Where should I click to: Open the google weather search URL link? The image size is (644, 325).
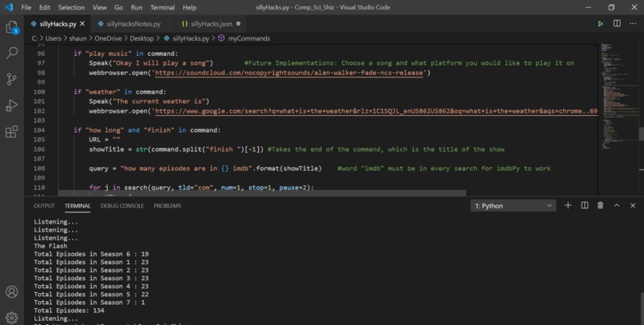coord(376,111)
